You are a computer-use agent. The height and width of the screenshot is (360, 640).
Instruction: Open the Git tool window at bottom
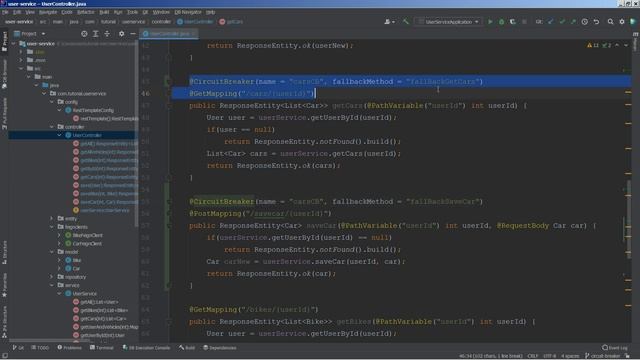[x=18, y=348]
